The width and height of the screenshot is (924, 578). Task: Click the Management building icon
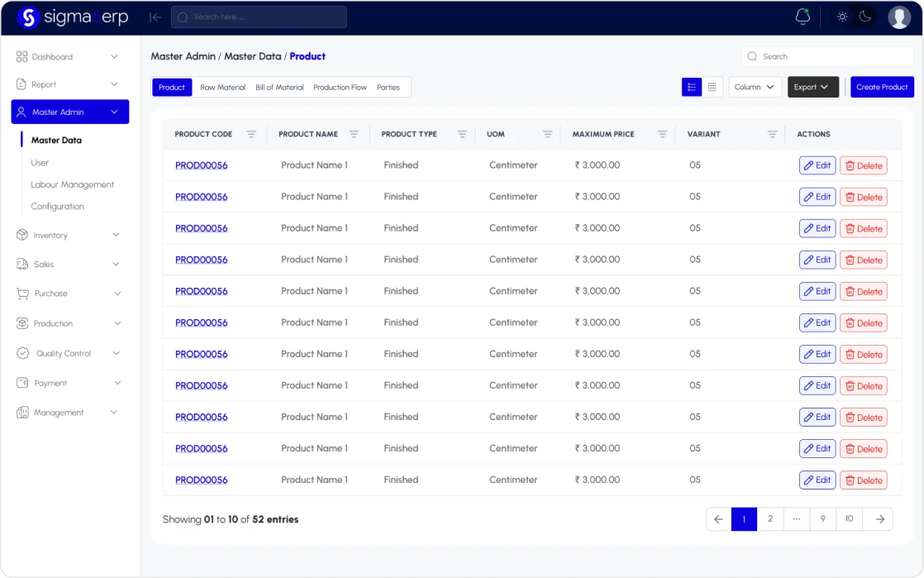(22, 413)
